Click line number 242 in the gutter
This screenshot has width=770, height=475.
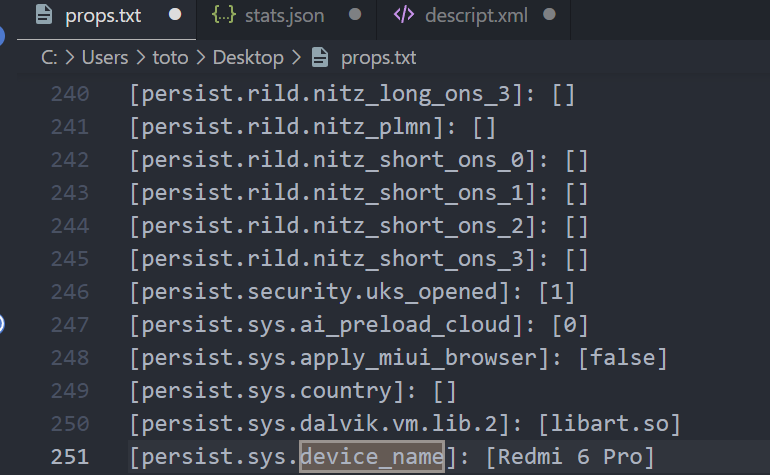tap(70, 160)
